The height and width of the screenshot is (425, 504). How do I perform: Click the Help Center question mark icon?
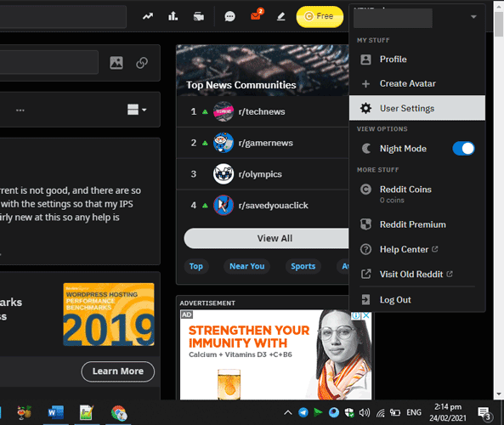tap(365, 249)
